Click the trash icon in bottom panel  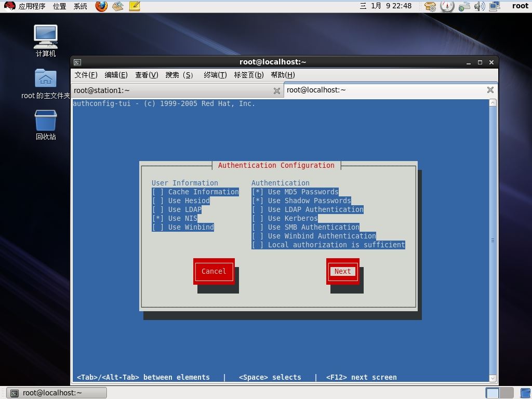(x=525, y=393)
